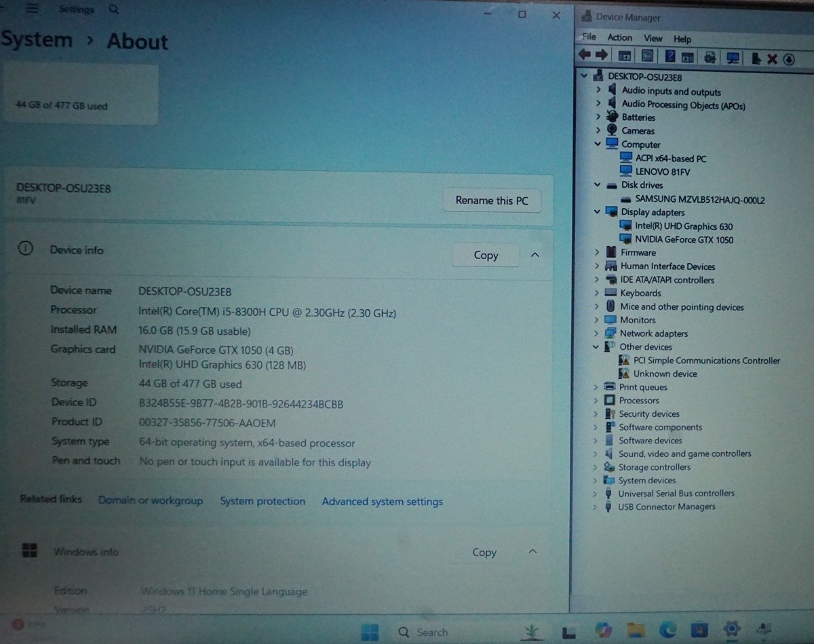Click the Task View icon on taskbar
This screenshot has height=644, width=814.
tap(570, 632)
